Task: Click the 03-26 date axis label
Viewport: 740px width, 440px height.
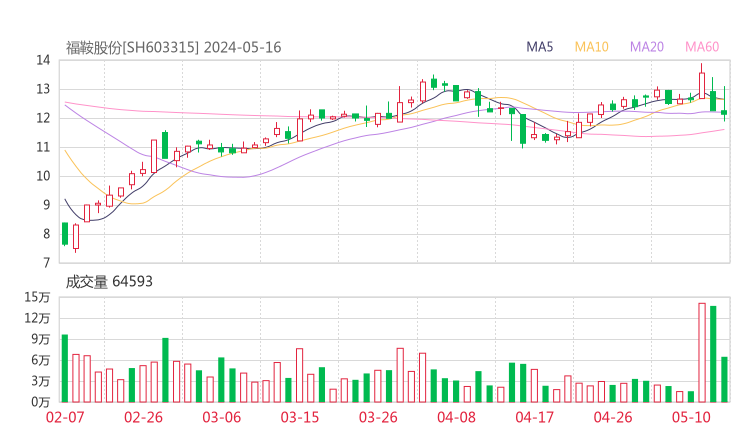Action: pos(378,417)
